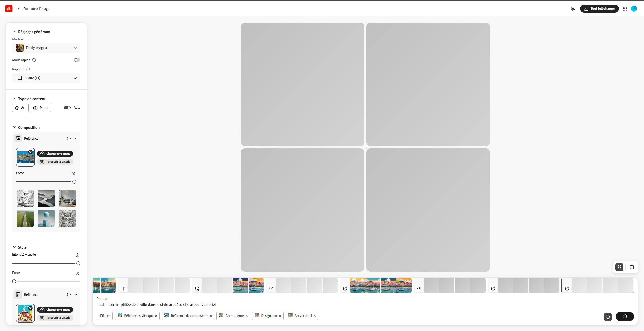644x331 pixels.
Task: Remove the composition reference image
Action: coord(30,152)
